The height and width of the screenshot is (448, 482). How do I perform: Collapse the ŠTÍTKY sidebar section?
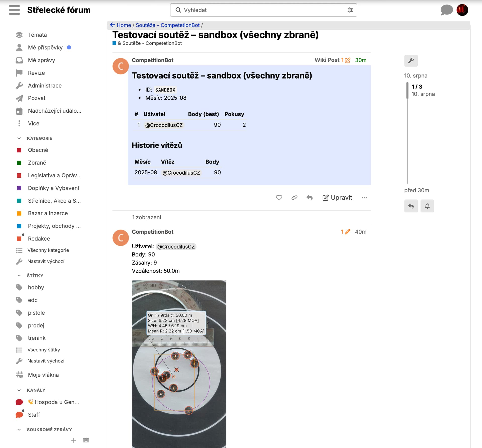pyautogui.click(x=19, y=275)
